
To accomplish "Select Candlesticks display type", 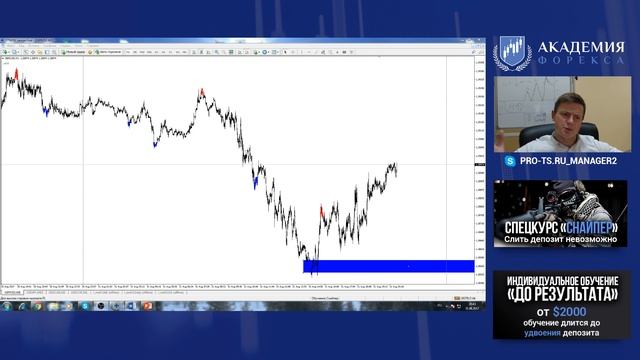I will point(202,52).
